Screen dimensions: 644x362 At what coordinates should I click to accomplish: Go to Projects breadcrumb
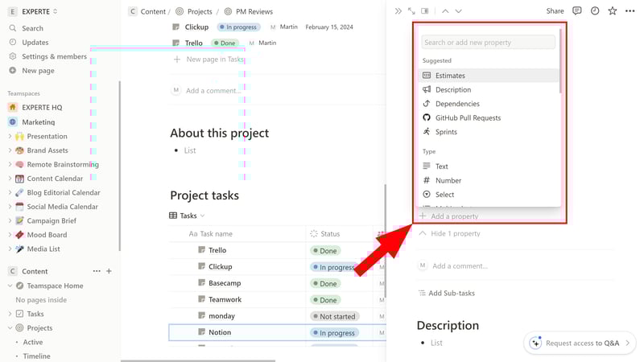coord(194,11)
